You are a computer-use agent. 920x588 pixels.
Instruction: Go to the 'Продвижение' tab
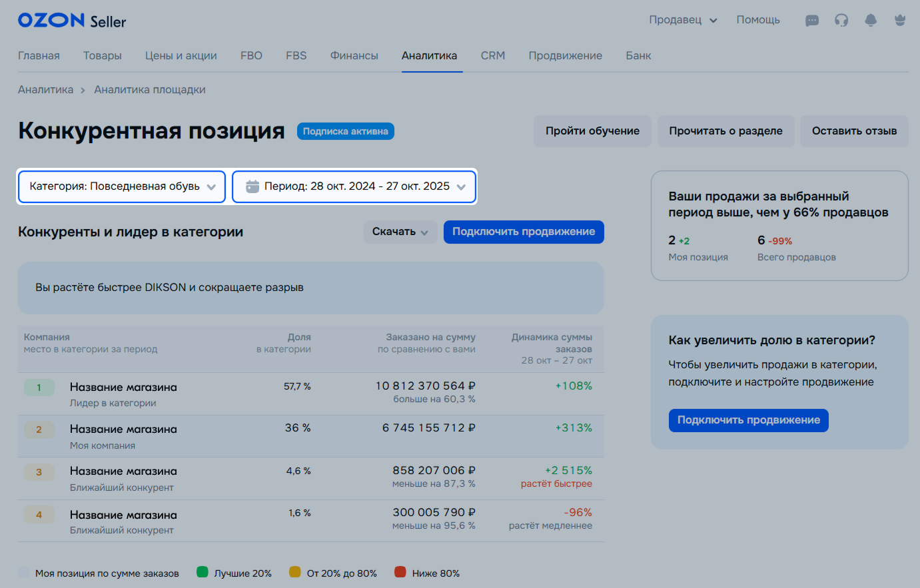(565, 56)
